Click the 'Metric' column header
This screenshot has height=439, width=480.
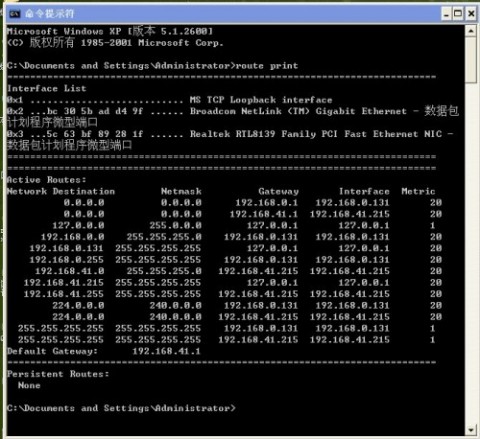point(418,191)
